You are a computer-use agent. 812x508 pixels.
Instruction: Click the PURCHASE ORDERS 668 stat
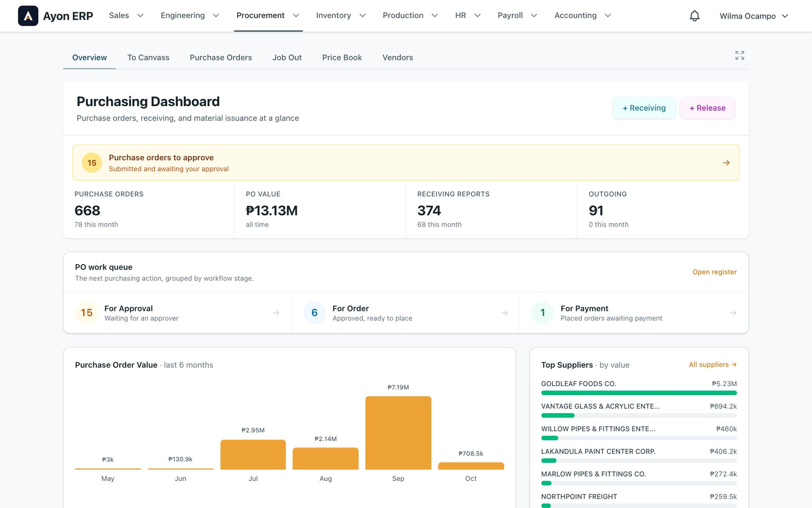click(x=148, y=210)
